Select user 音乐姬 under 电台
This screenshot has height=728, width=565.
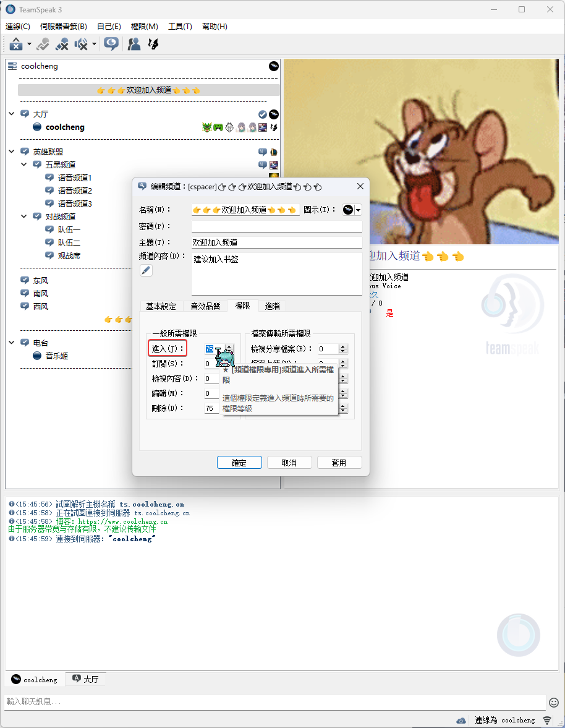(x=57, y=356)
